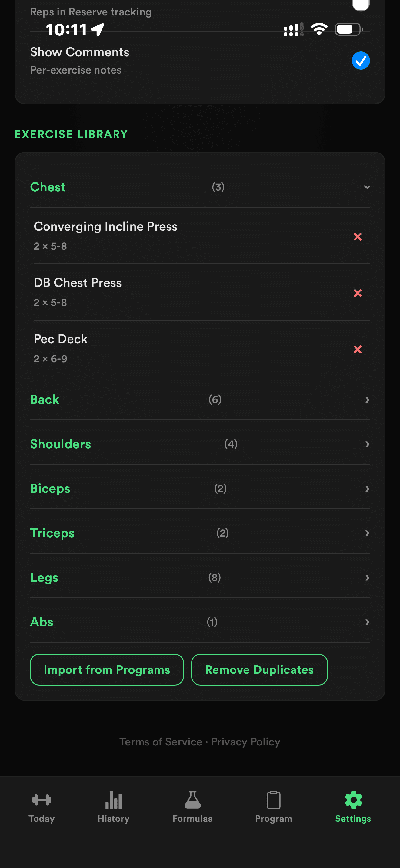The height and width of the screenshot is (868, 400).
Task: Delete Converging Incline Press with red X
Action: point(358,237)
